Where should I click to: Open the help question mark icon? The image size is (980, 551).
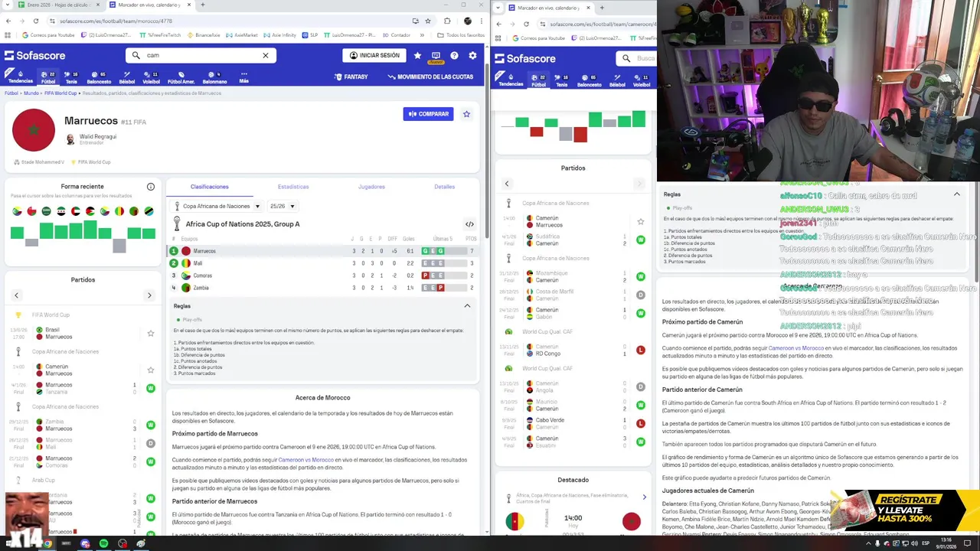454,55
